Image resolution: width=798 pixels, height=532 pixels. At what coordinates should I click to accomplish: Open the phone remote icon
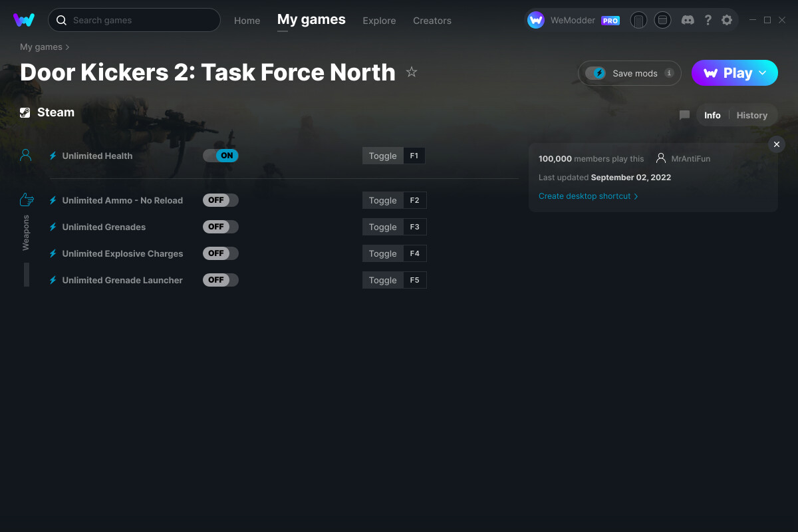pyautogui.click(x=638, y=20)
